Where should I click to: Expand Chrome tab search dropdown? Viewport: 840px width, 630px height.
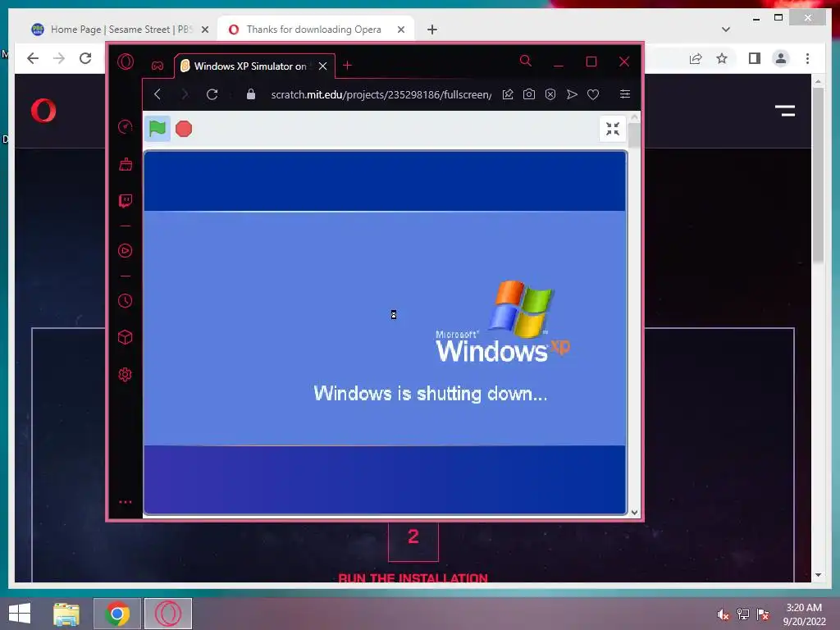(726, 30)
